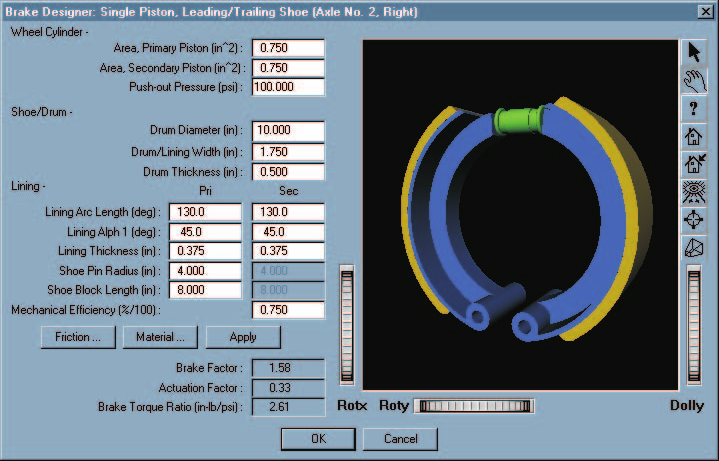
Task: Edit secondary Lining Arc Length field
Action: (288, 212)
